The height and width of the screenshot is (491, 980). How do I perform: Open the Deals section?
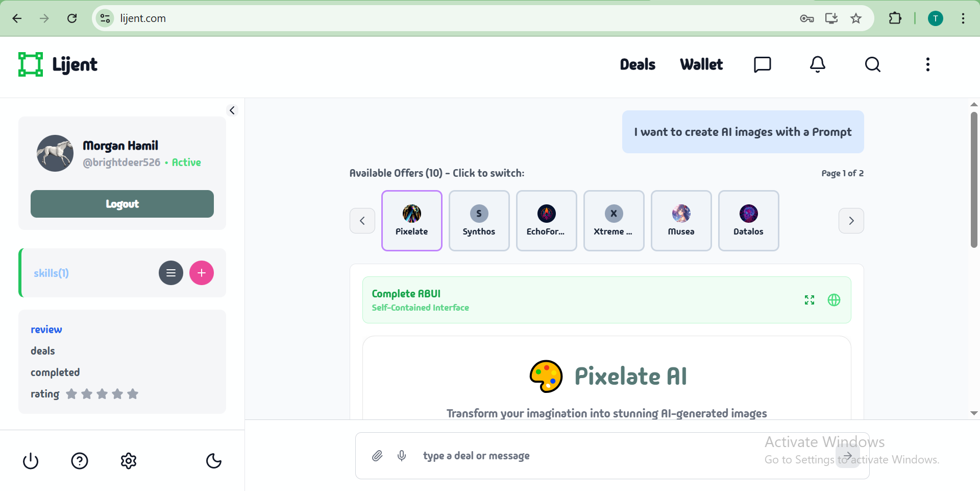(x=637, y=64)
